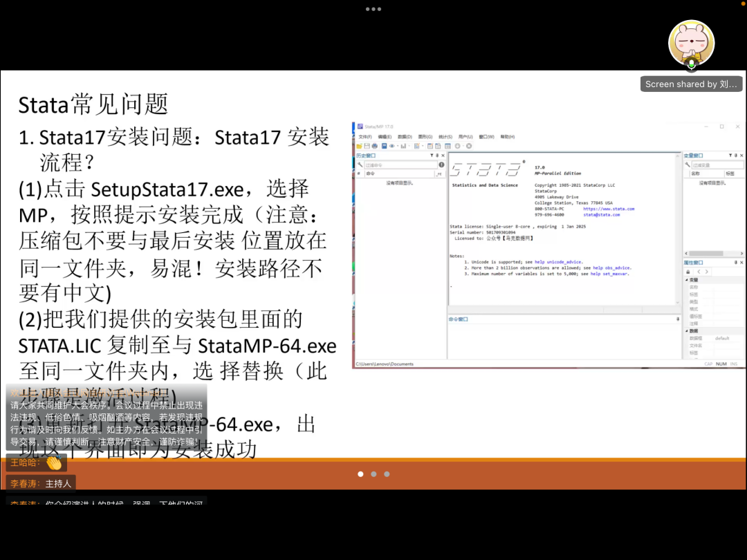Open the 图形(G) menu
The width and height of the screenshot is (747, 560).
pos(425,137)
